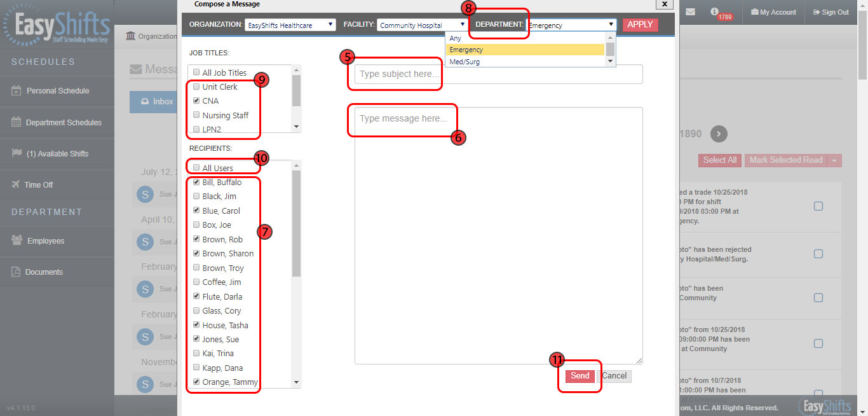
Task: Click department dropdown list scrollbar
Action: pyautogui.click(x=611, y=49)
